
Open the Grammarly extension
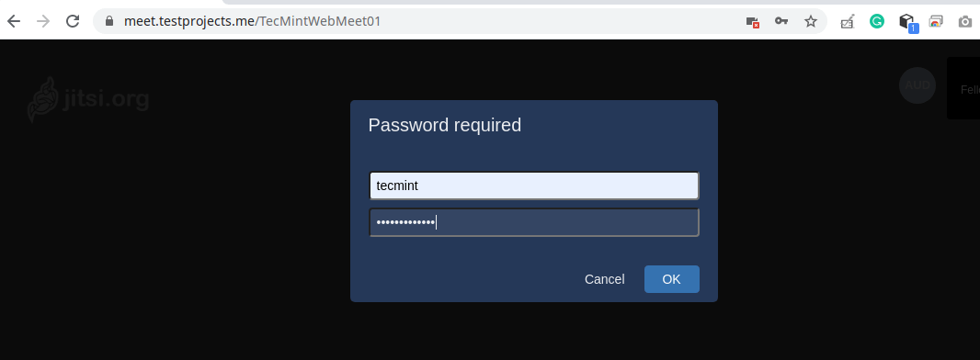[877, 21]
